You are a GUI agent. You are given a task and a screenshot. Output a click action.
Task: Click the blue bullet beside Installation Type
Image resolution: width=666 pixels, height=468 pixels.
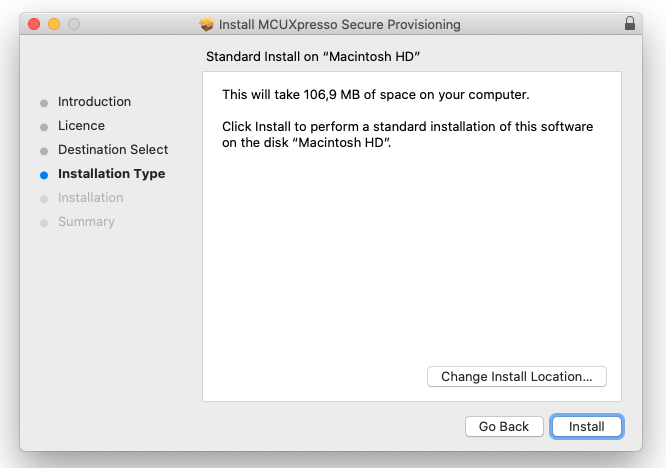click(x=43, y=174)
